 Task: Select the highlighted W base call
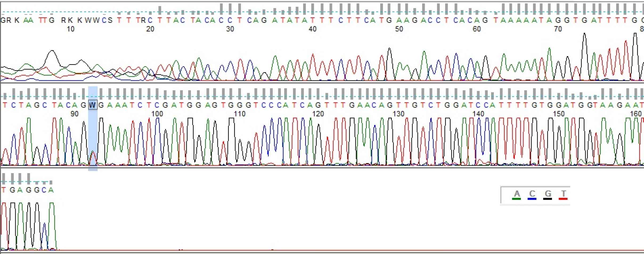pyautogui.click(x=92, y=105)
